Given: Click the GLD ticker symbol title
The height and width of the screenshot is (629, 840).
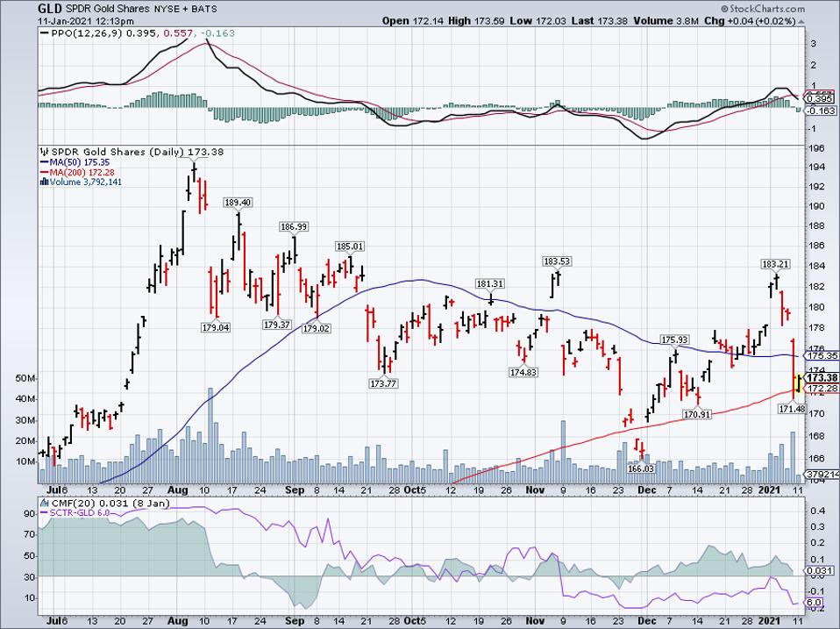Looking at the screenshot, I should coord(50,9).
